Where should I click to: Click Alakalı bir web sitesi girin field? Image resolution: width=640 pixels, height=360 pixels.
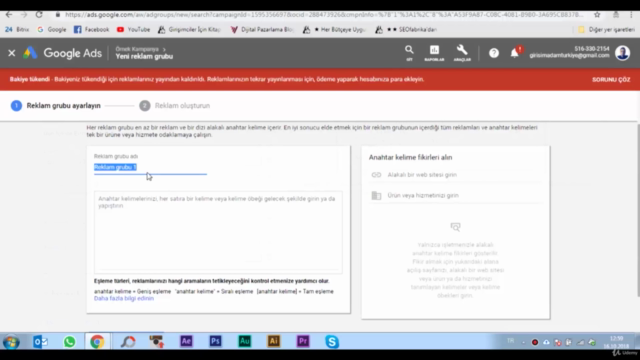click(x=456, y=175)
